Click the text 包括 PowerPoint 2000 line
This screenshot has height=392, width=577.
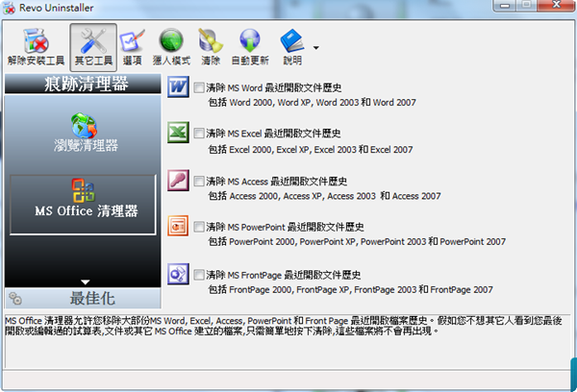click(x=357, y=241)
